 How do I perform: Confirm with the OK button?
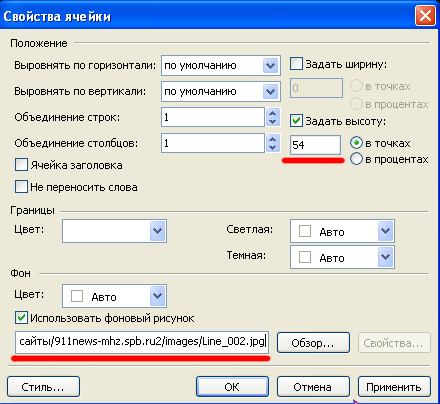point(232,387)
